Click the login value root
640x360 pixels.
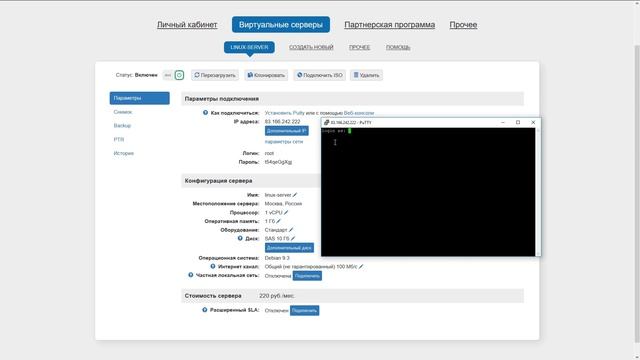tap(269, 153)
